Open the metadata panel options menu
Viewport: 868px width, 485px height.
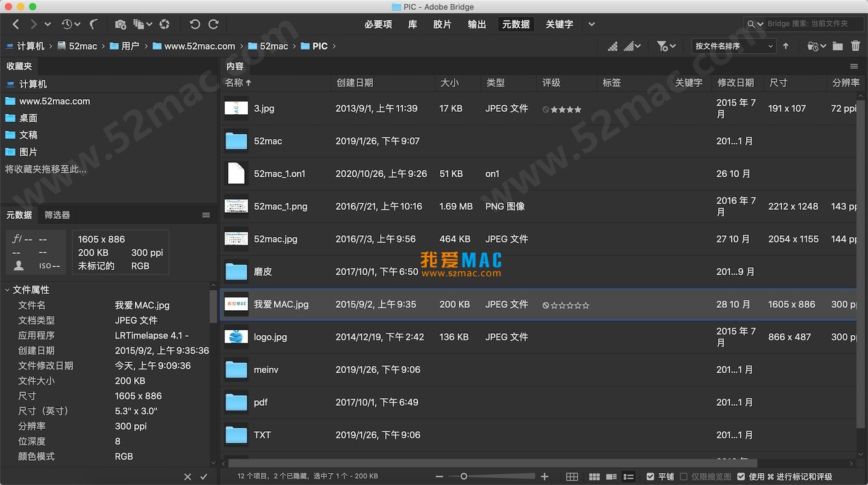[x=206, y=215]
